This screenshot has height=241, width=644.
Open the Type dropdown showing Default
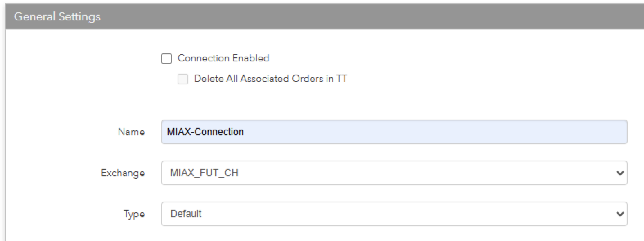[x=394, y=214]
